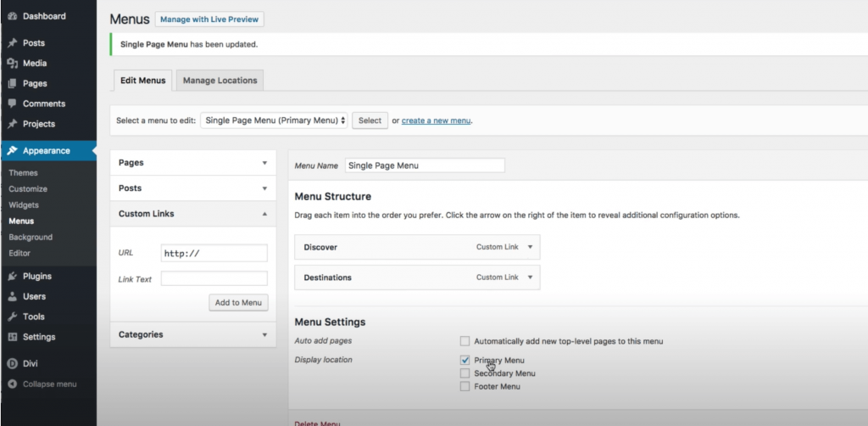The width and height of the screenshot is (868, 426).
Task: Open Widgets under Appearance
Action: pyautogui.click(x=24, y=205)
